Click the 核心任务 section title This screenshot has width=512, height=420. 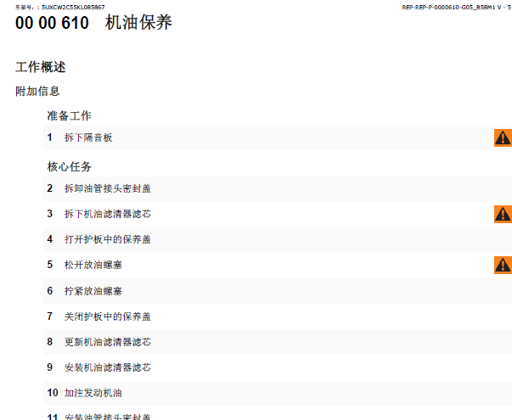click(70, 166)
